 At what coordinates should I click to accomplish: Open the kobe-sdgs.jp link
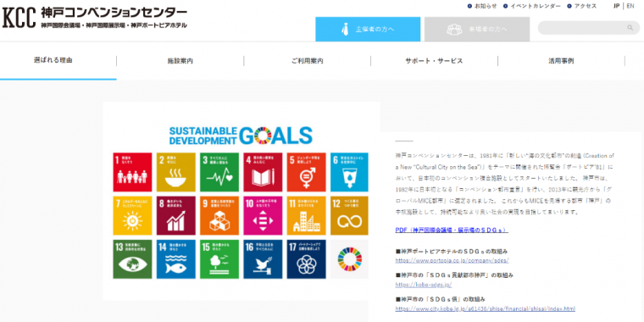click(x=418, y=284)
